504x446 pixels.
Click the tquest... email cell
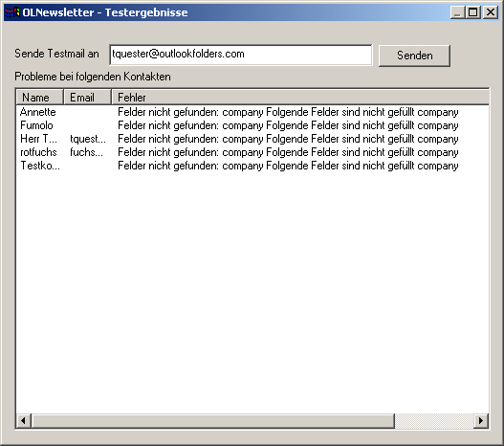coord(88,139)
